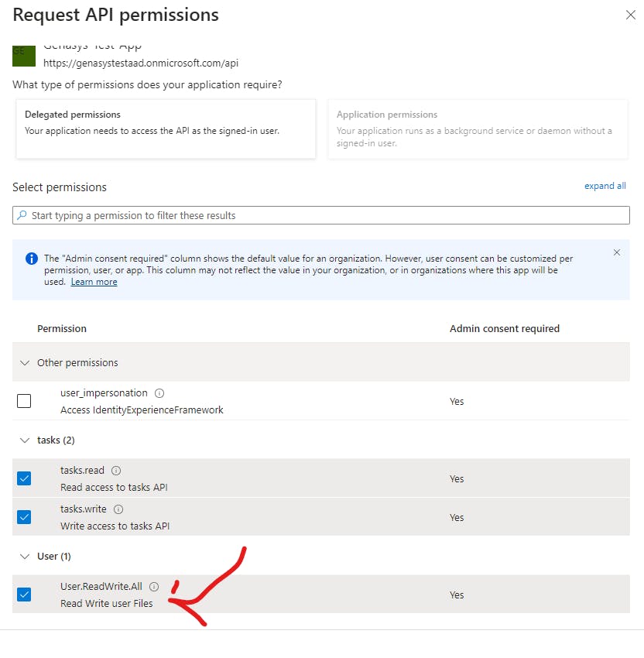Uncheck the tasks.read permission
Screen dimensions: 644x658
pos(24,478)
